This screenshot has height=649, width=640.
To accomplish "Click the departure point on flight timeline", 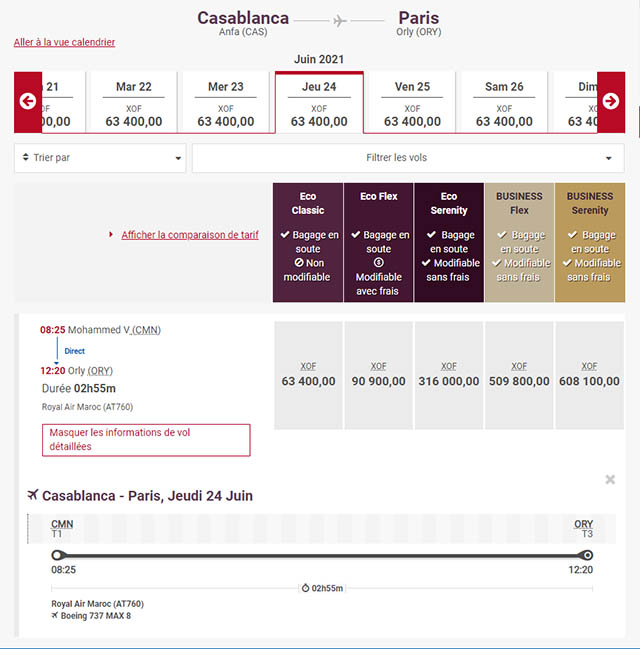I will 57,555.
